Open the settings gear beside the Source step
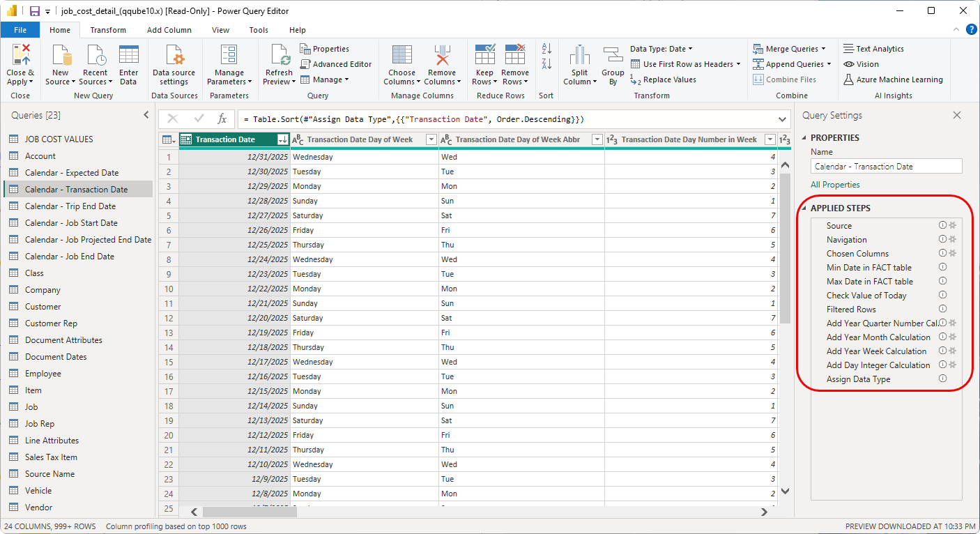This screenshot has height=534, width=980. click(952, 225)
